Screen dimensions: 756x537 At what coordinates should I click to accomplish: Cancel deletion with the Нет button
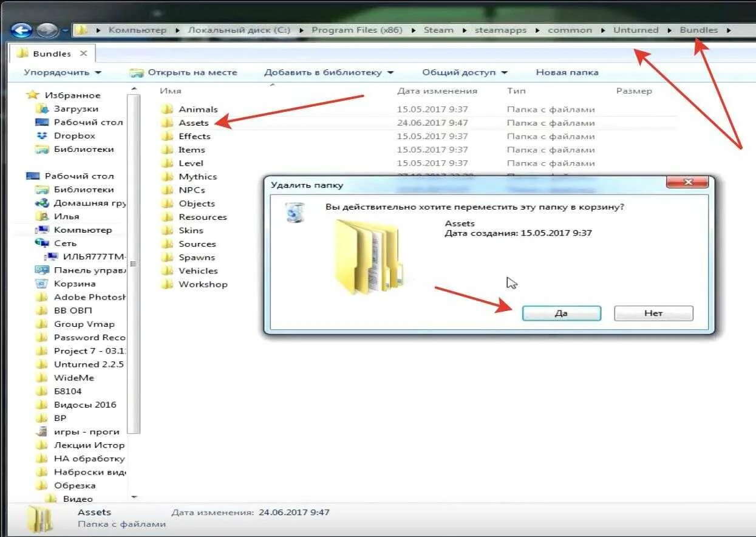point(653,313)
